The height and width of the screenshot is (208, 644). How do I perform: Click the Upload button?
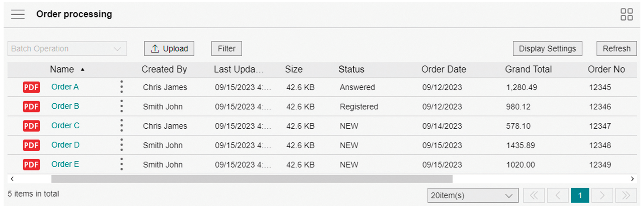click(x=169, y=49)
